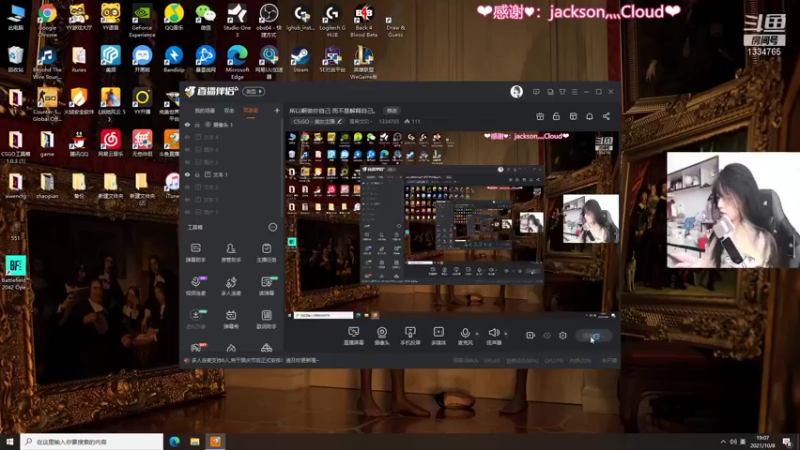Show hidden system tray icons chevron
The image size is (800, 450).
[723, 442]
